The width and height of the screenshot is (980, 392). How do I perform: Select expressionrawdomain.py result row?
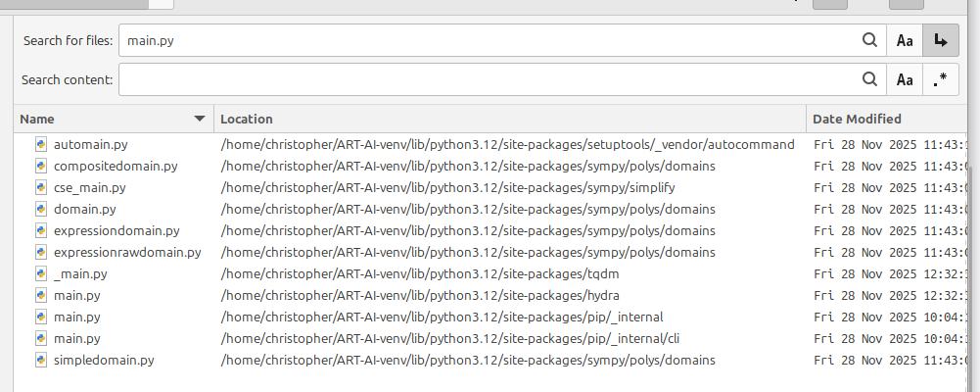click(x=127, y=252)
